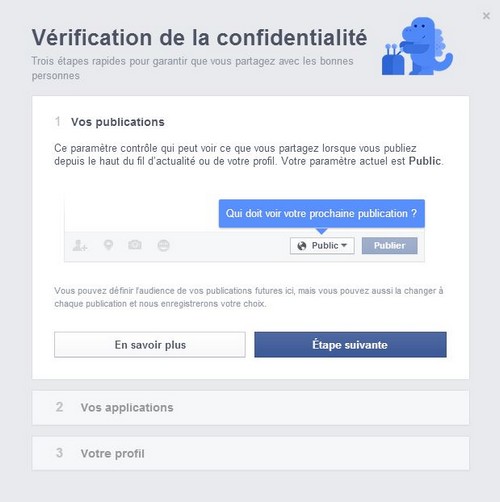Select the Vos publications step header
This screenshot has height=502, width=500.
click(117, 122)
